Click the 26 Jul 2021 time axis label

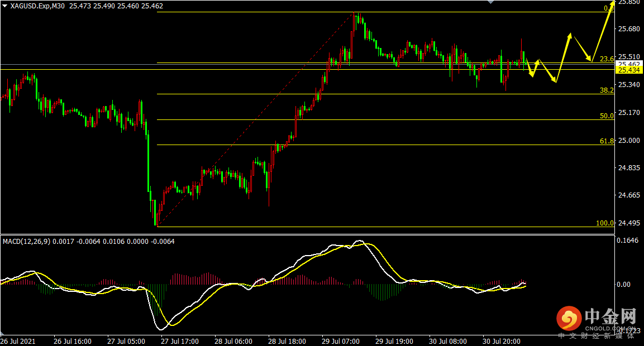tap(18, 342)
